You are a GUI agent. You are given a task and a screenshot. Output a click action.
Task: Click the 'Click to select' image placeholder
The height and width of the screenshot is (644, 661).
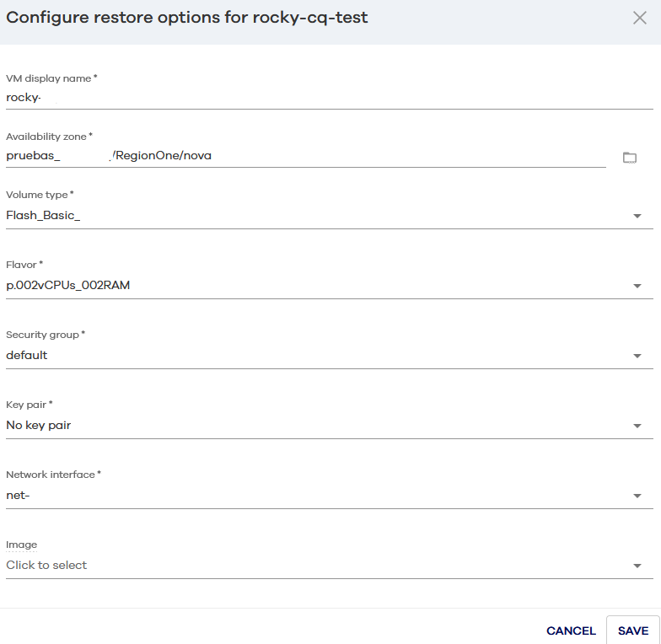pos(46,565)
